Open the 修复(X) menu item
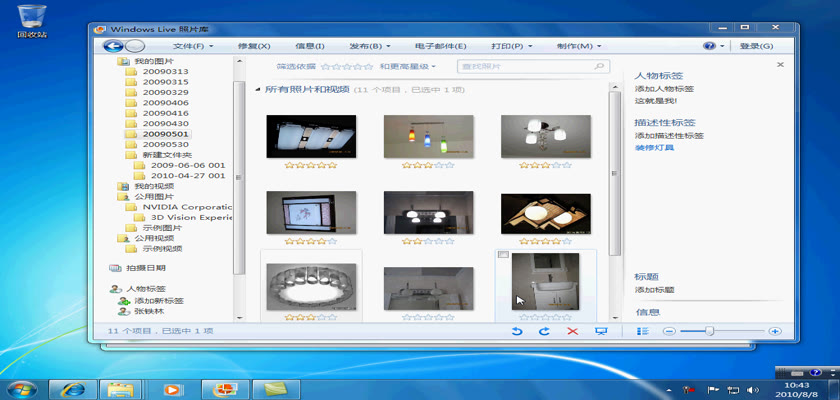Viewport: 840px width, 400px height. click(x=254, y=46)
